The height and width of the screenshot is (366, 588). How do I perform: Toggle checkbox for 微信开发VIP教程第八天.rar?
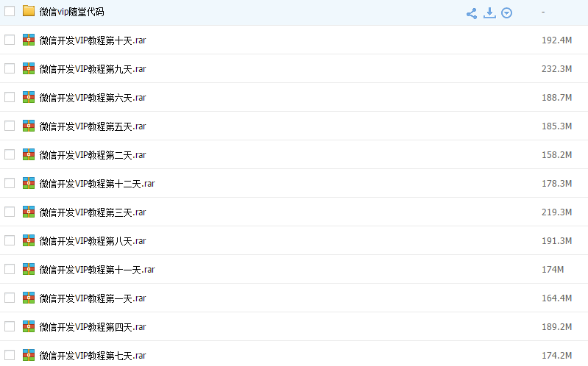[x=10, y=240]
